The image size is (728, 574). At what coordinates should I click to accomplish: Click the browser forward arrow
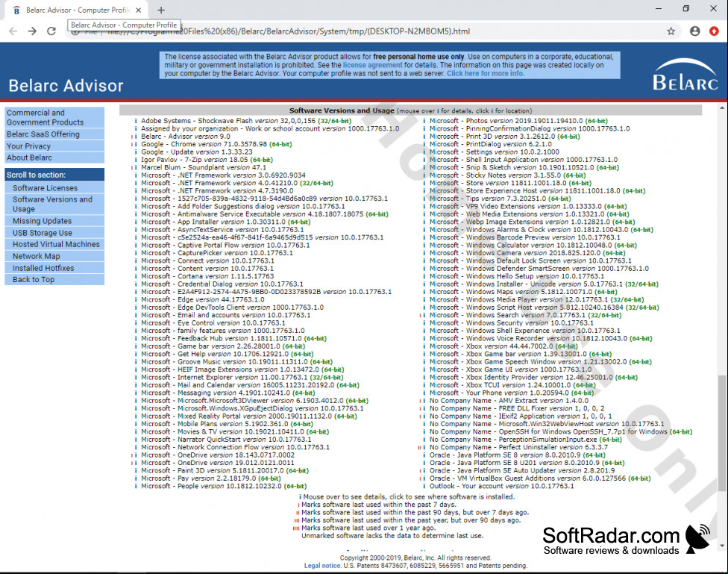(32, 31)
